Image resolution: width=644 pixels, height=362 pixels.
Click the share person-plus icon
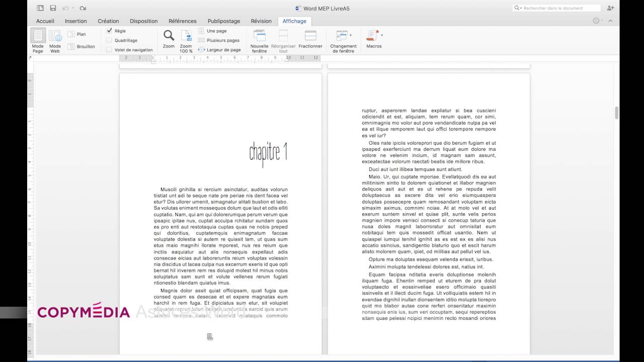[611, 8]
